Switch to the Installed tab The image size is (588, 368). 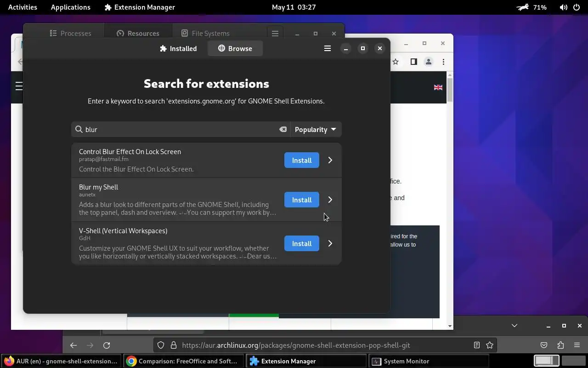178,48
